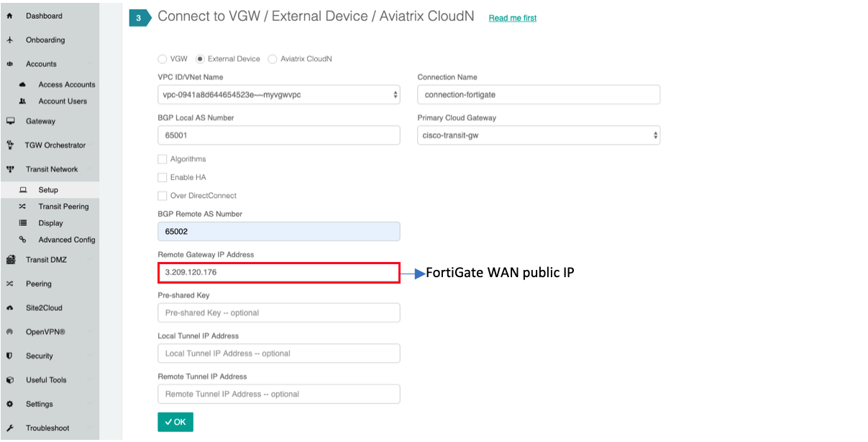Click the Troubleshoot wrench icon
This screenshot has height=442, width=868.
point(10,428)
